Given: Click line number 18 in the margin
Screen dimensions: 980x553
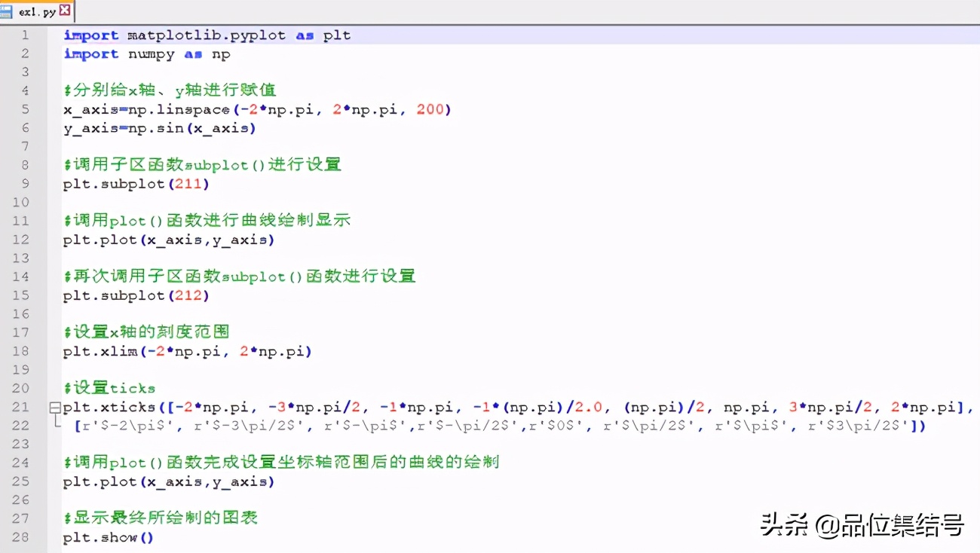Looking at the screenshot, I should pyautogui.click(x=21, y=351).
